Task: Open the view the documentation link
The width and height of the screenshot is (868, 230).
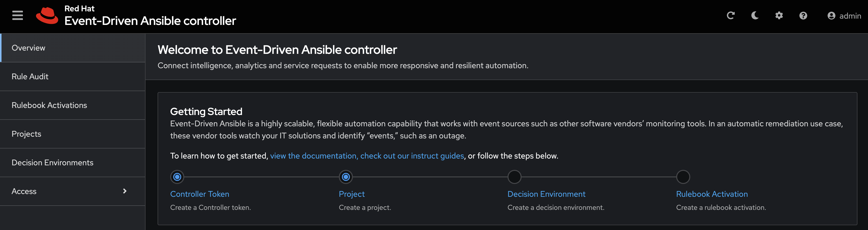Action: pos(313,156)
